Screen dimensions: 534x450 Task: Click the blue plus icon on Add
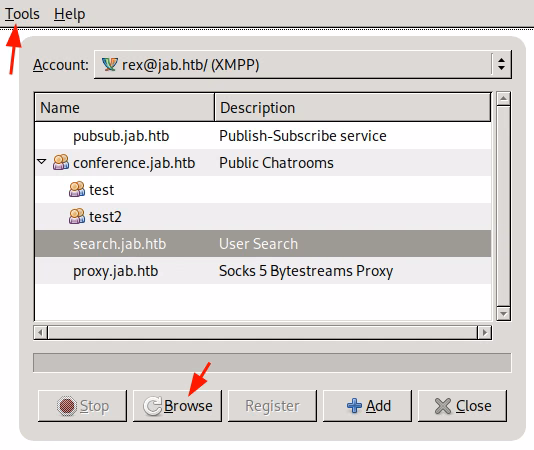(354, 406)
